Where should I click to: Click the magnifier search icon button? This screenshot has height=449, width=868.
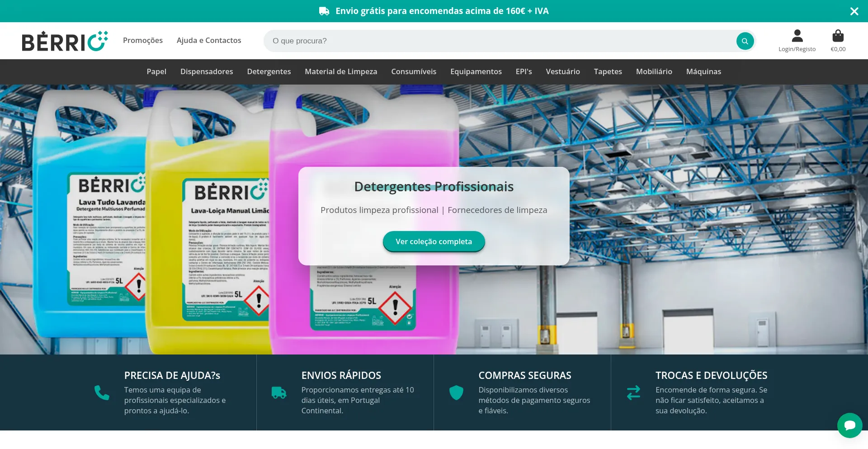[x=745, y=41]
